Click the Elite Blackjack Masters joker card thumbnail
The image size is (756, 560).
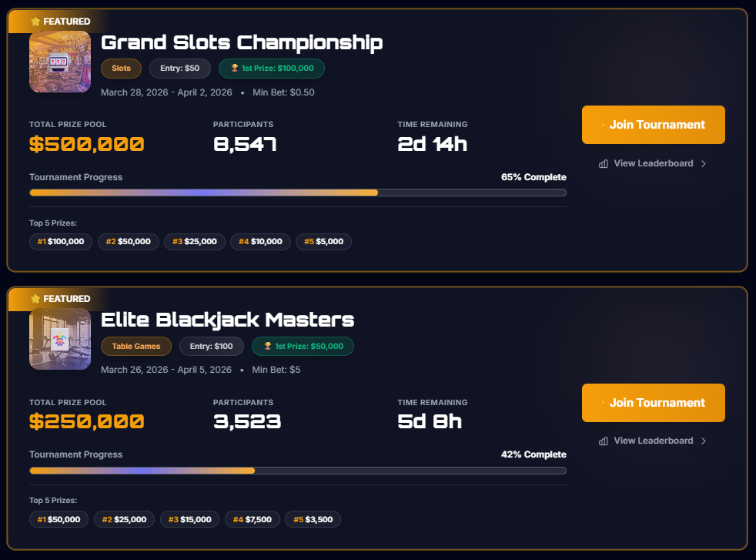point(60,339)
